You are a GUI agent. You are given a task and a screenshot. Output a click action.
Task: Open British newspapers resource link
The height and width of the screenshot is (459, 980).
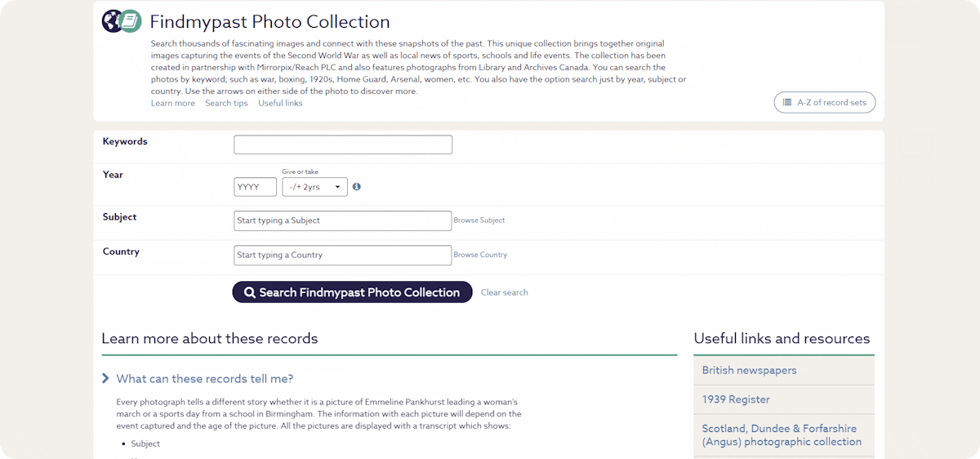(x=749, y=370)
